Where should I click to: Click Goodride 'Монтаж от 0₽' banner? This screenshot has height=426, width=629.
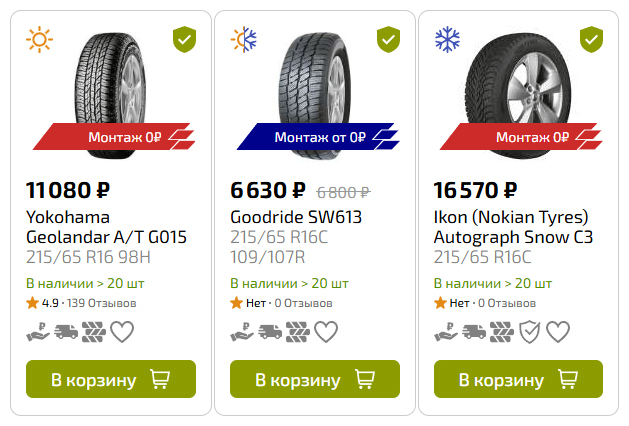click(320, 137)
